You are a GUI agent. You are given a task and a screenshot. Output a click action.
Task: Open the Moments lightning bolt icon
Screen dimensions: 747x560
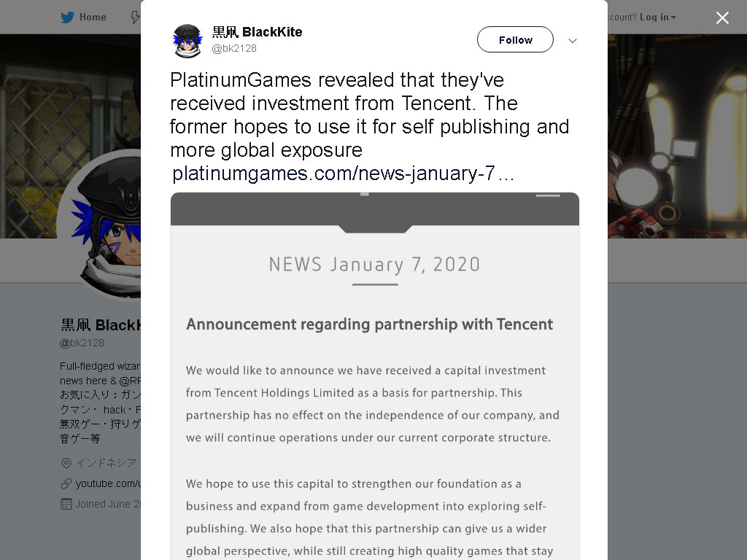tap(136, 17)
